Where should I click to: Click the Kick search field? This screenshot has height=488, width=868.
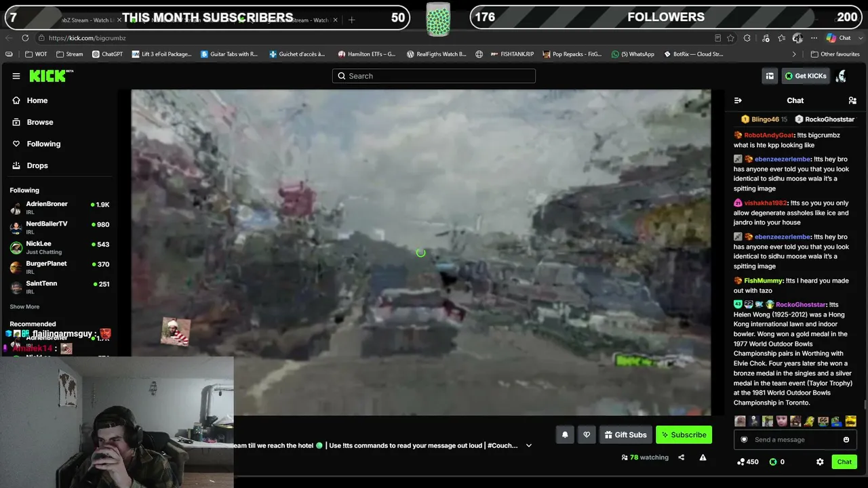(x=434, y=76)
